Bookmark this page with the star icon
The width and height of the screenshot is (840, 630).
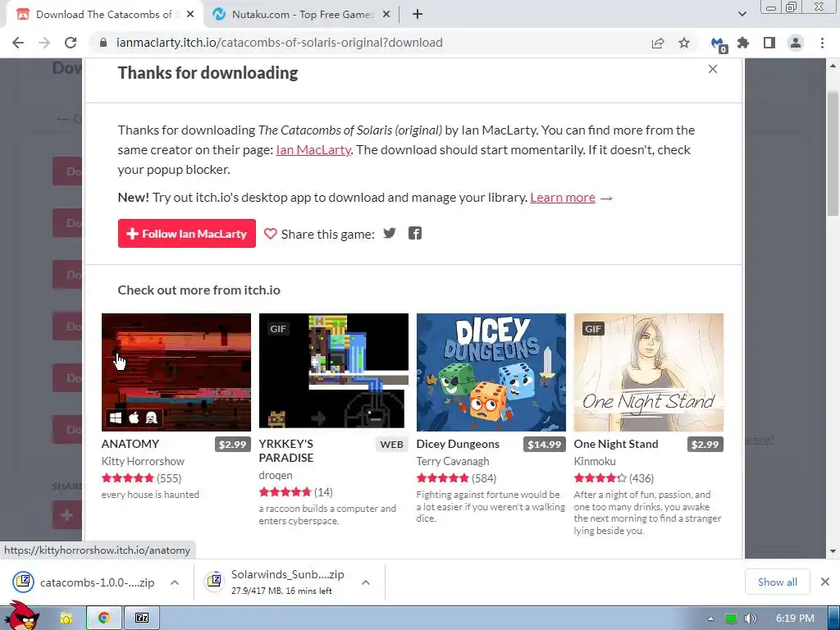pyautogui.click(x=684, y=43)
